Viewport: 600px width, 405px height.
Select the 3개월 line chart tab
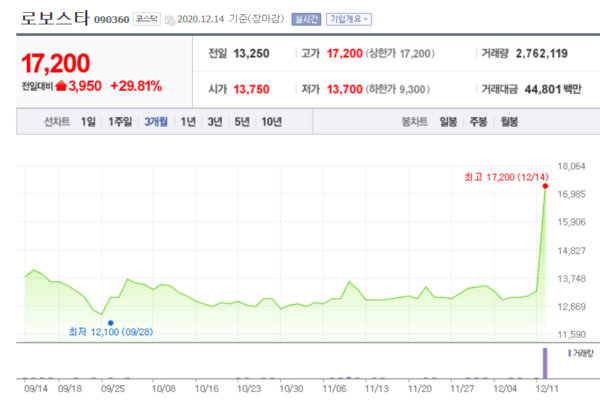point(156,122)
